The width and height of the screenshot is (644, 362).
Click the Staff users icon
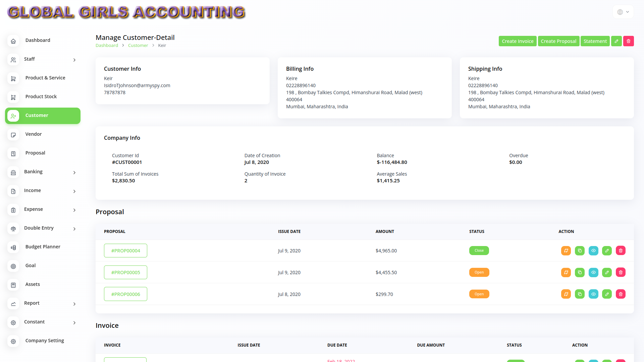pos(13,60)
